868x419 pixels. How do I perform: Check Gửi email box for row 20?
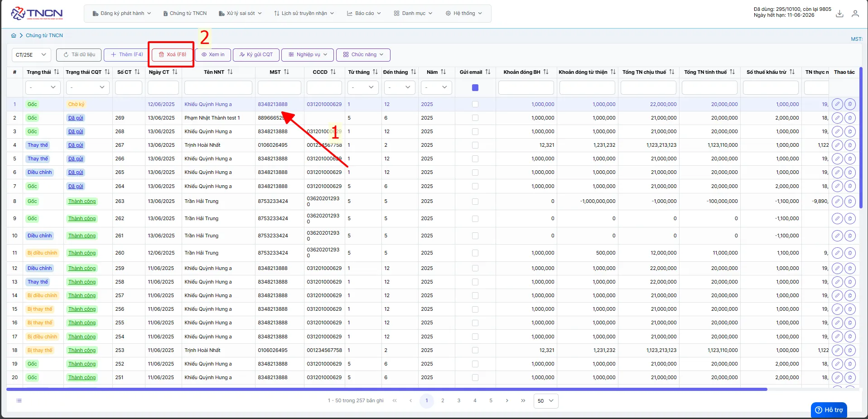[x=475, y=378]
